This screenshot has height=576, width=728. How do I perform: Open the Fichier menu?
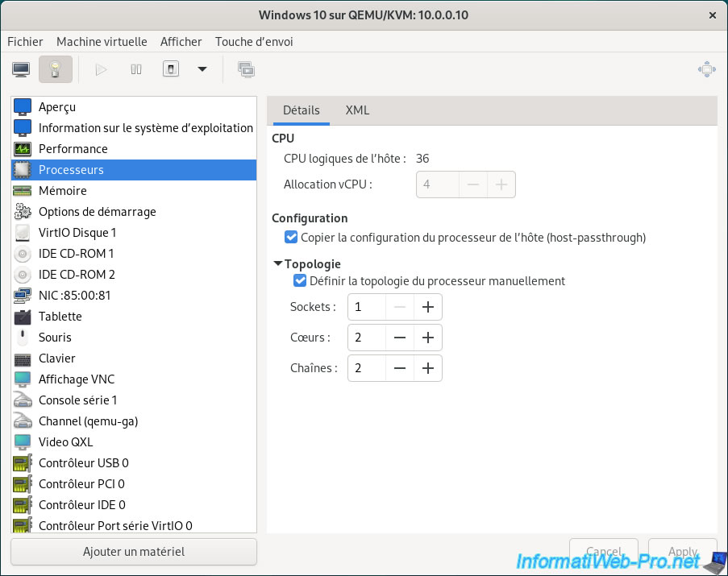[x=25, y=42]
